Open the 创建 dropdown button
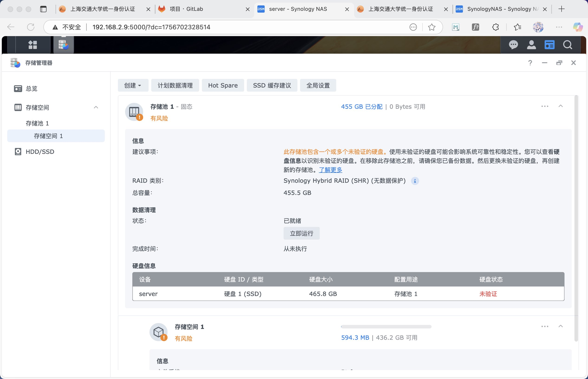This screenshot has width=588, height=379. pos(133,85)
